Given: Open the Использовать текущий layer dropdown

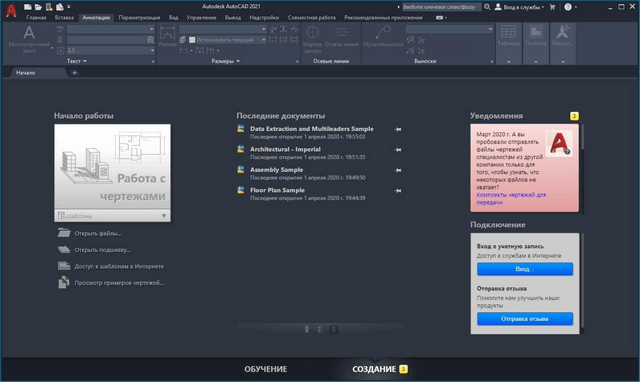Looking at the screenshot, I should coord(264,40).
